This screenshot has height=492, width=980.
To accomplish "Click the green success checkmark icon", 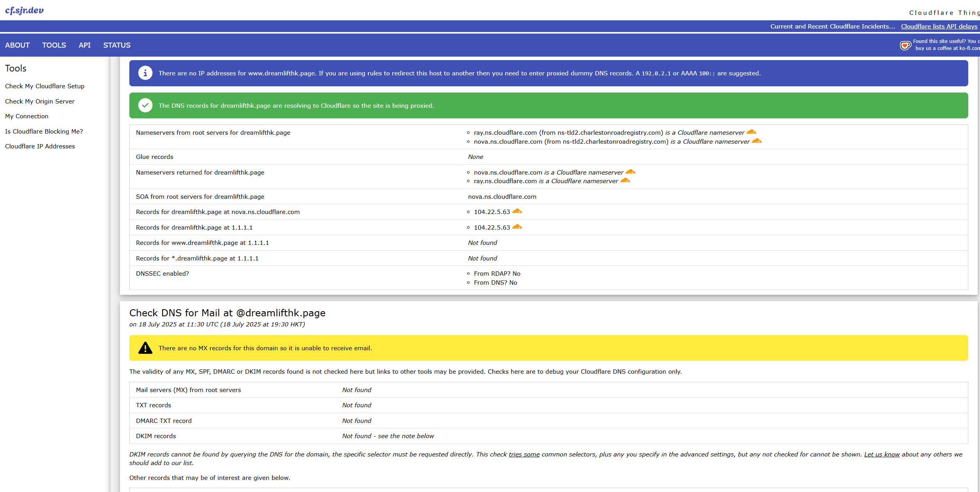I will 145,105.
